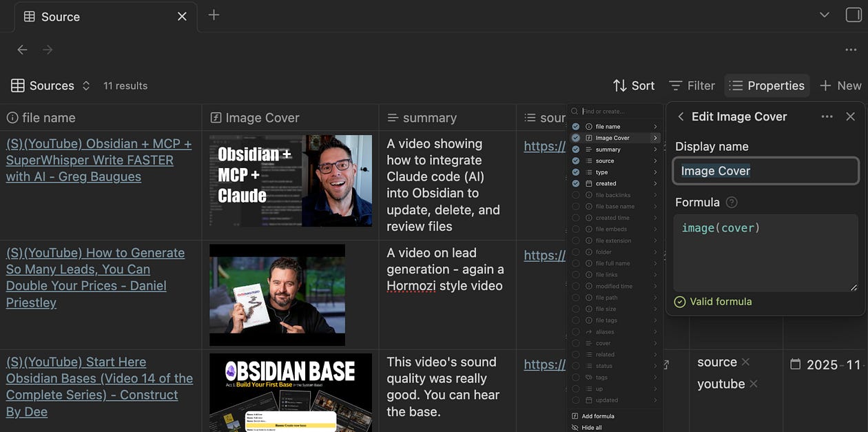Uncheck the summary property checkbox
868x432 pixels.
tap(576, 150)
